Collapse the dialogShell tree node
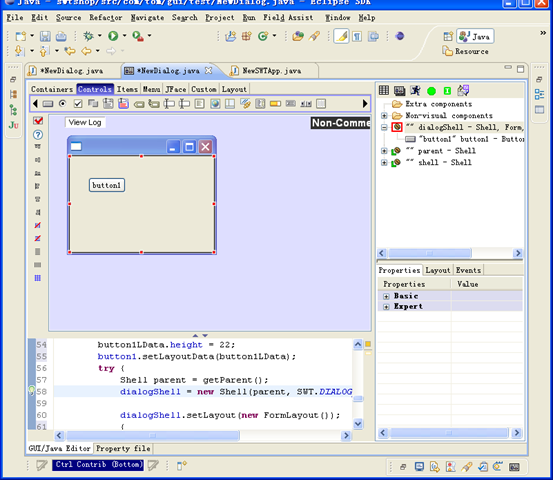553x480 pixels. click(x=384, y=127)
